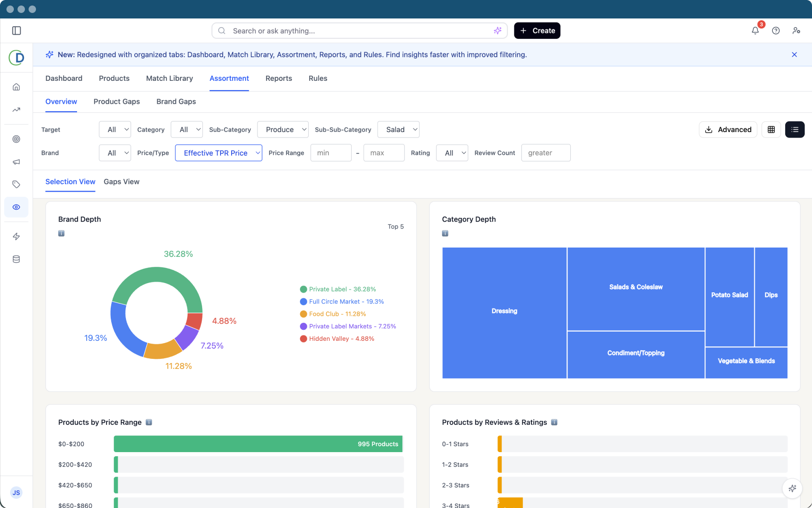
Task: Open the notifications bell
Action: click(755, 30)
